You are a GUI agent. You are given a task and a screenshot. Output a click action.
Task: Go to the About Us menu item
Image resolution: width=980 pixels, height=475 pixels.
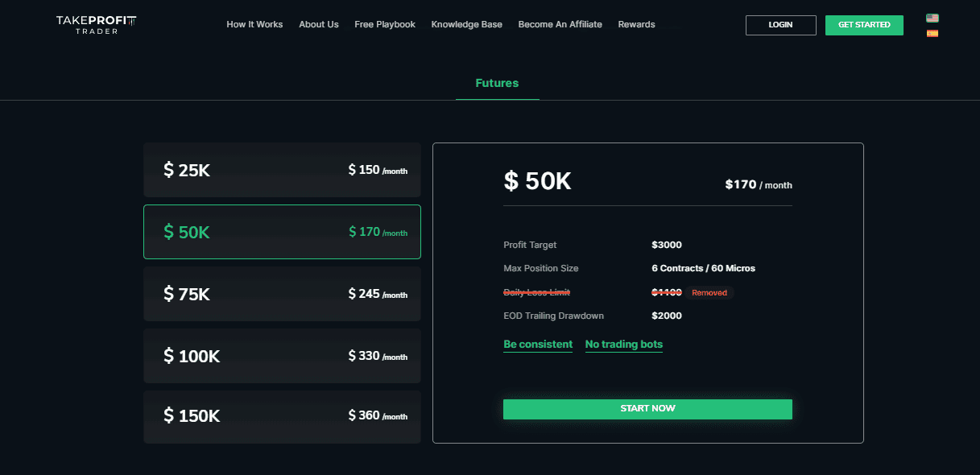318,24
